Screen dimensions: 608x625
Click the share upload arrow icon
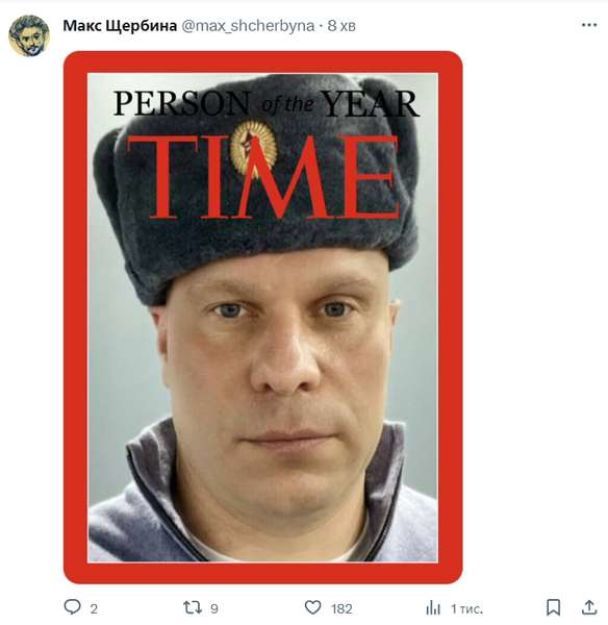(x=589, y=607)
